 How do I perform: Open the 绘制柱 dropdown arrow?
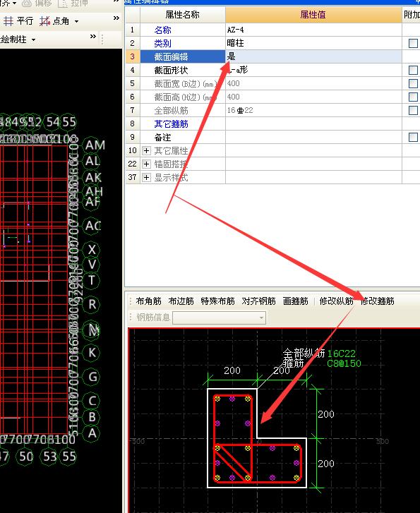(x=33, y=40)
